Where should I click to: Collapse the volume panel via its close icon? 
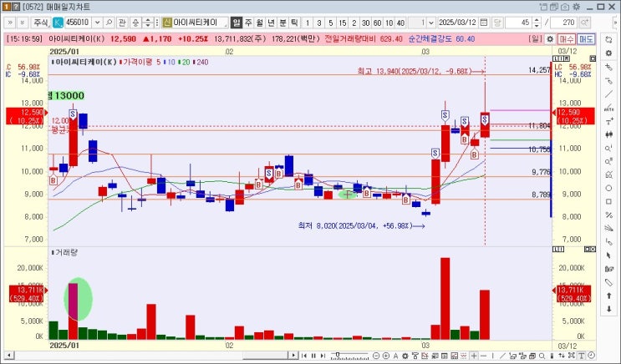tap(593, 250)
